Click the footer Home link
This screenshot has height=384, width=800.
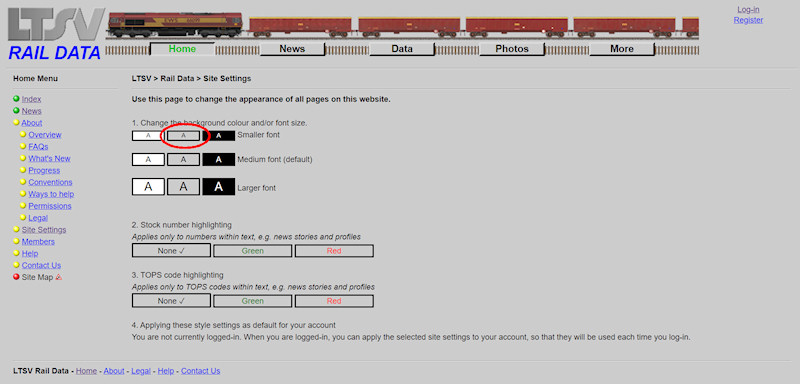[x=86, y=371]
